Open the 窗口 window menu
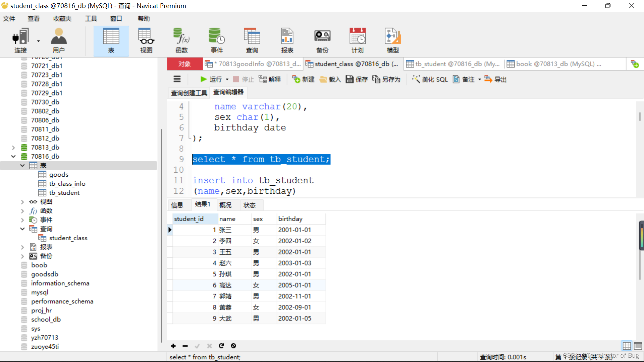 pos(116,18)
